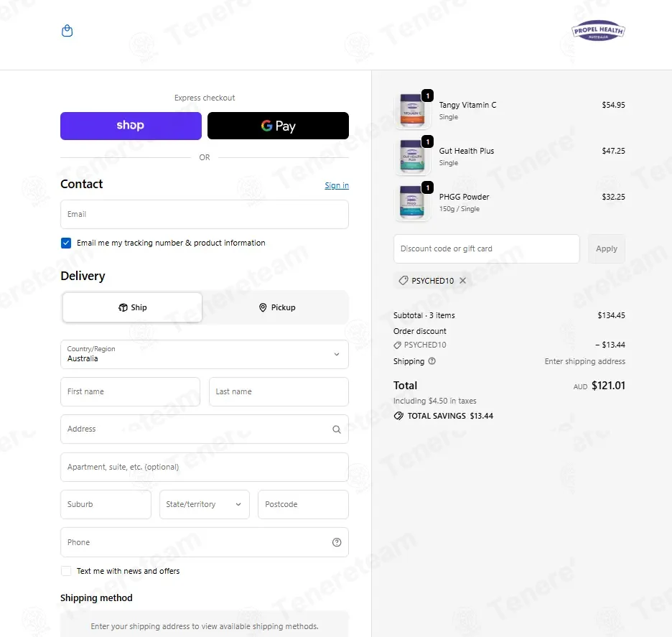Select the Pickup delivery tab
Image resolution: width=672 pixels, height=637 pixels.
277,307
